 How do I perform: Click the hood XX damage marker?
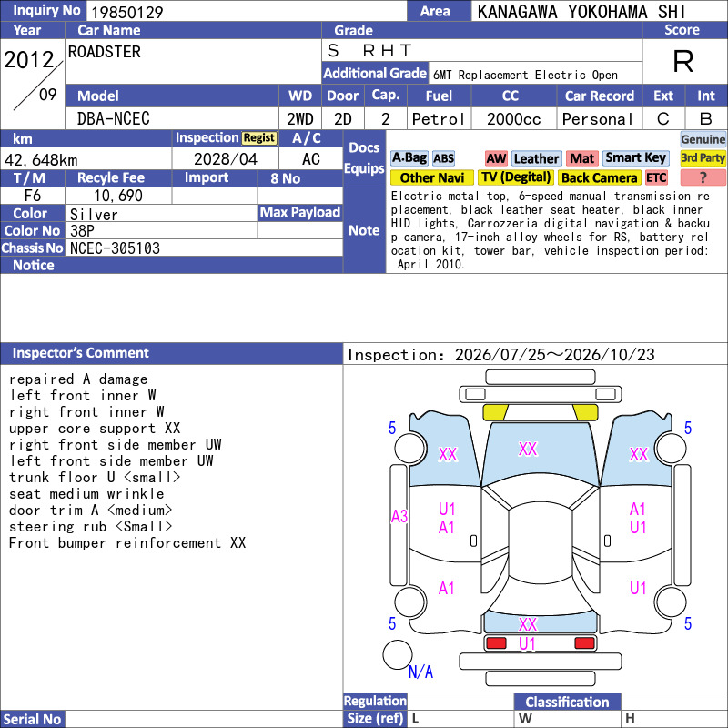[x=528, y=450]
